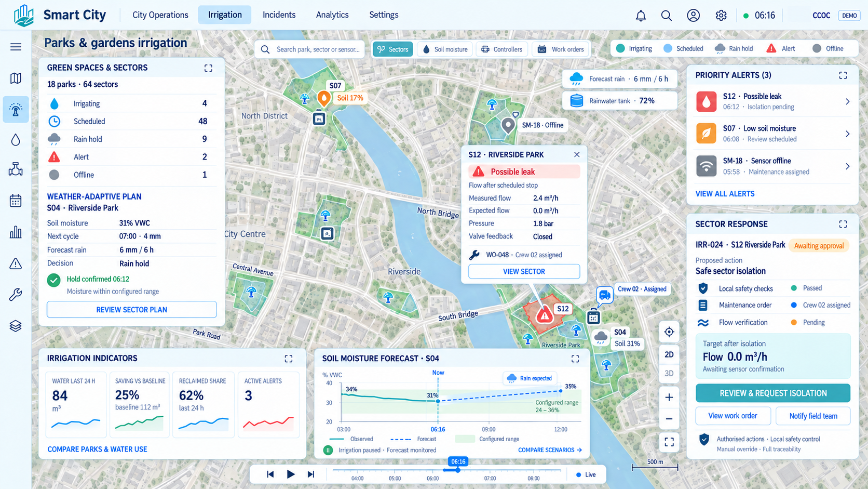Screen dimensions: 868x489
Task: Switch the map to 2D view
Action: pyautogui.click(x=669, y=355)
